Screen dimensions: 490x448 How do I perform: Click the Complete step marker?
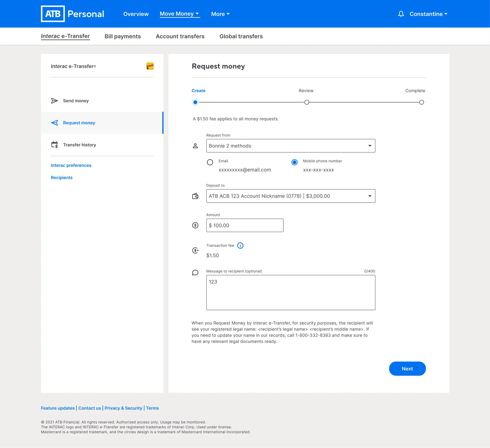point(421,102)
